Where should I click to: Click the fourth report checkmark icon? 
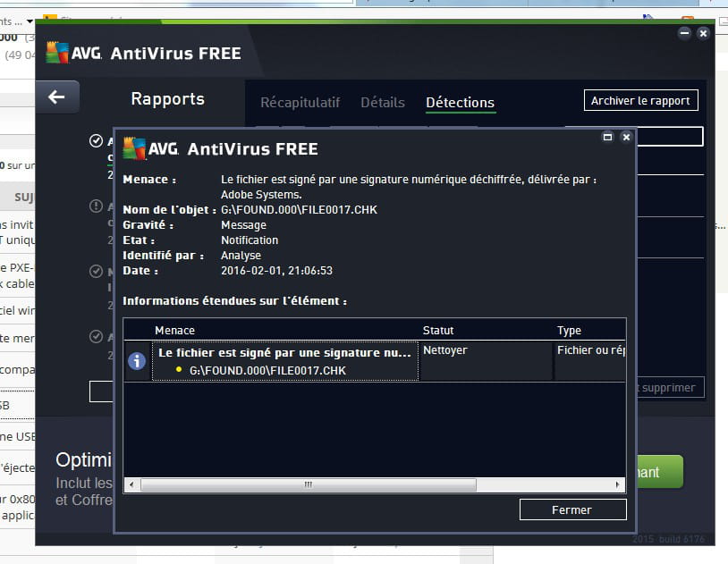96,337
